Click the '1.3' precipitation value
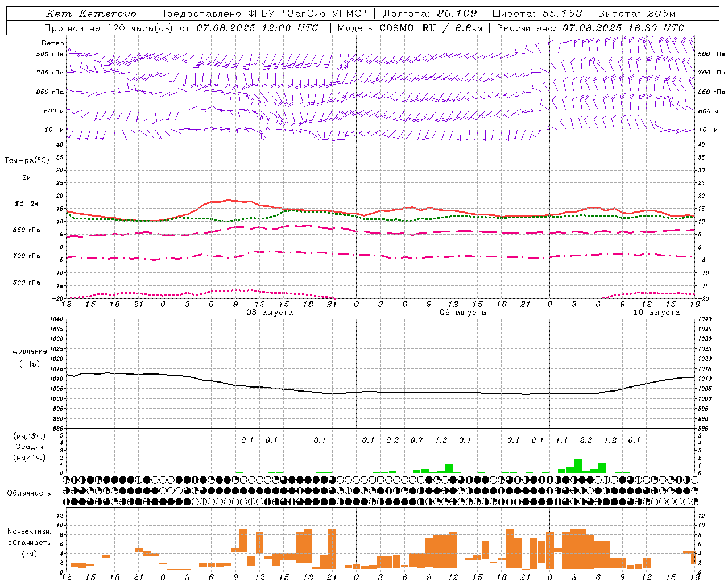728x582 pixels. 441,440
